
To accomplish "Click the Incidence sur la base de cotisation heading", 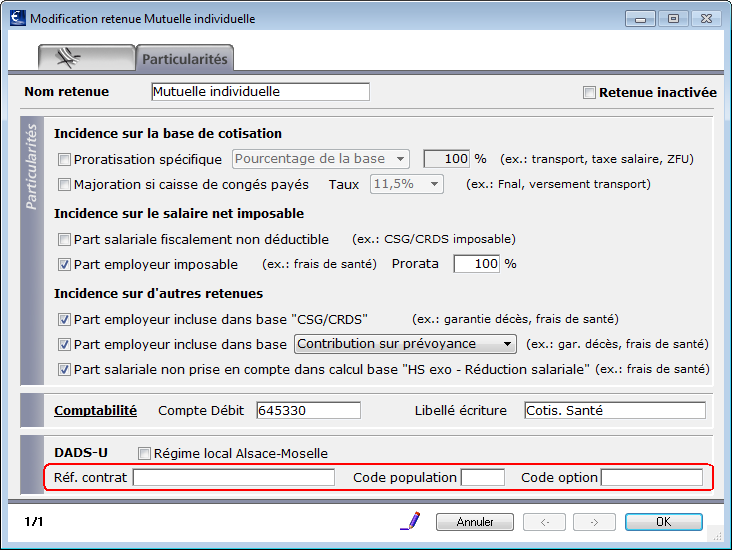I will point(168,134).
